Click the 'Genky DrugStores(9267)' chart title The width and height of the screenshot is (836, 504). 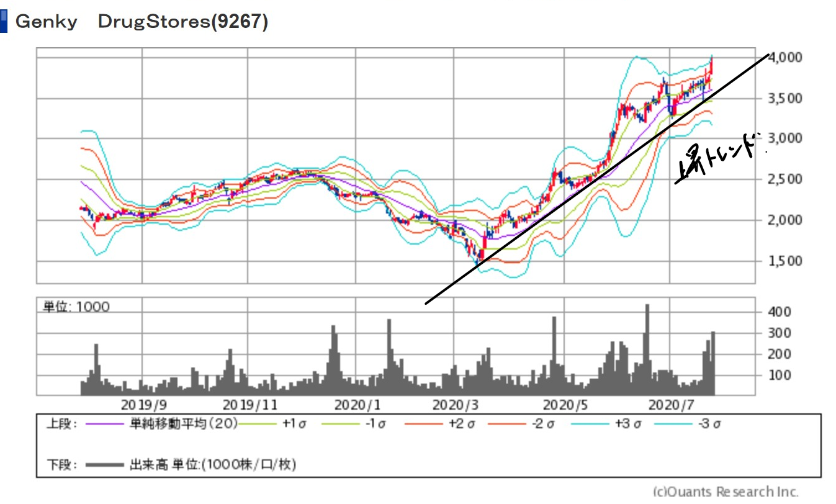[x=142, y=22]
